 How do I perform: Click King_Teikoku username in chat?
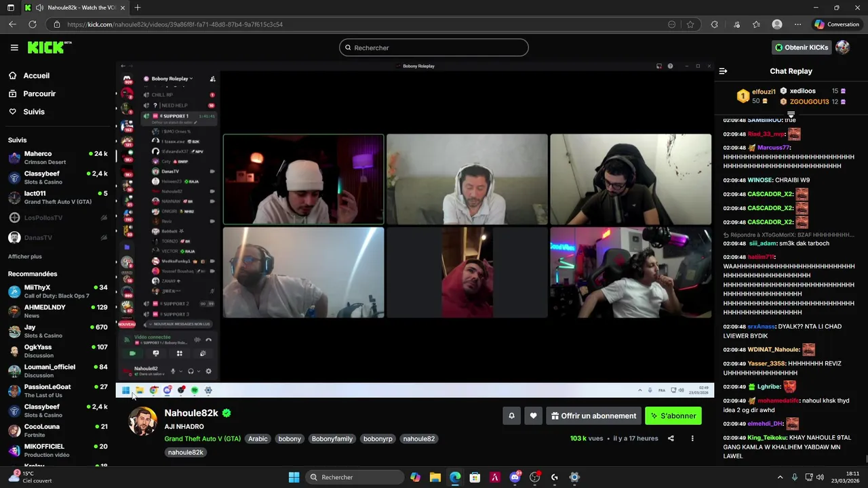click(766, 438)
